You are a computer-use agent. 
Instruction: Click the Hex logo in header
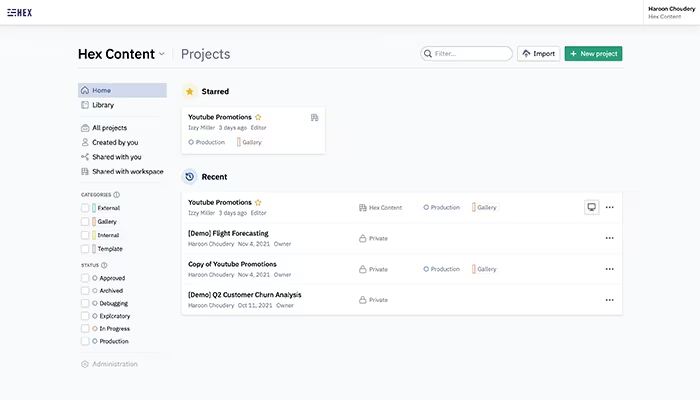[20, 12]
